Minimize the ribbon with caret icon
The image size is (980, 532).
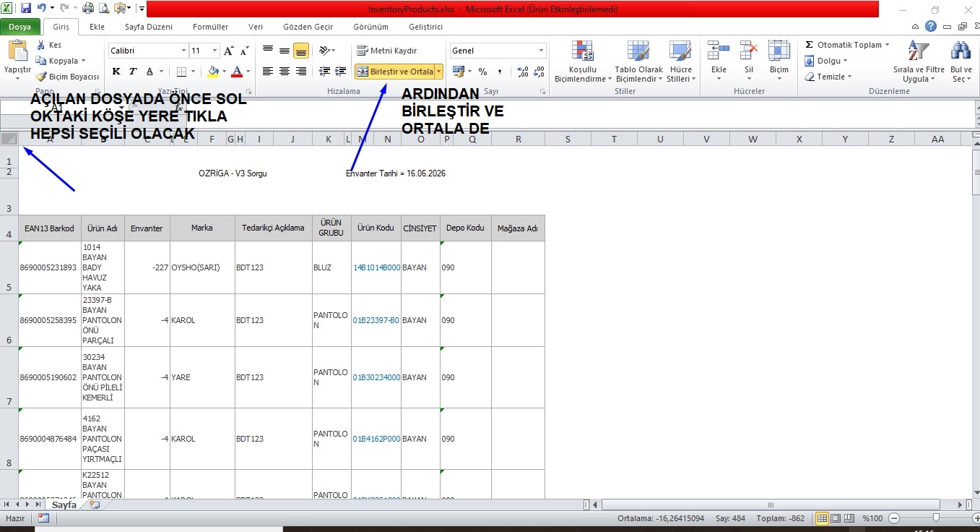click(916, 26)
